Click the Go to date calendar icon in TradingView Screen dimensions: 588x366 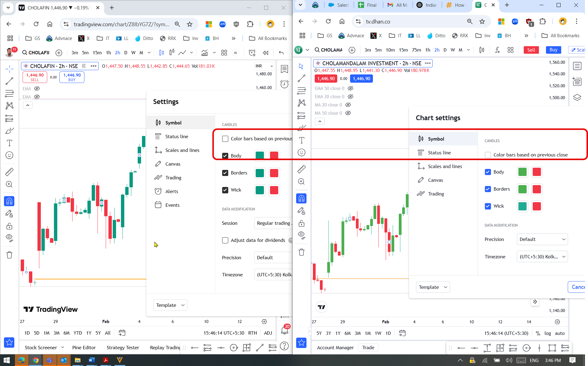122,333
